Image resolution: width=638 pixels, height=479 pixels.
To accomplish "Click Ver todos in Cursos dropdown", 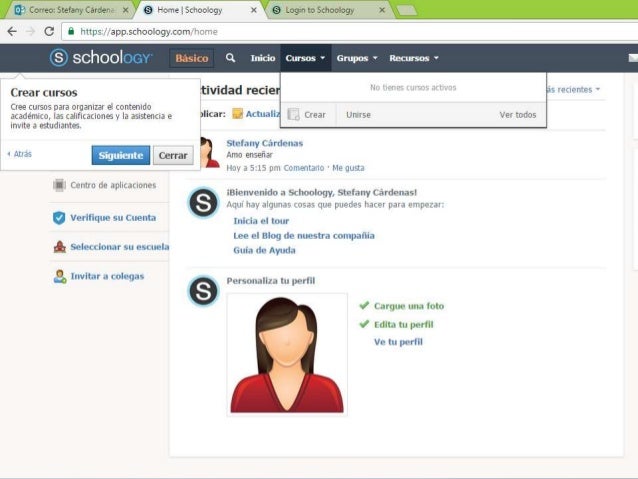I will pyautogui.click(x=518, y=115).
